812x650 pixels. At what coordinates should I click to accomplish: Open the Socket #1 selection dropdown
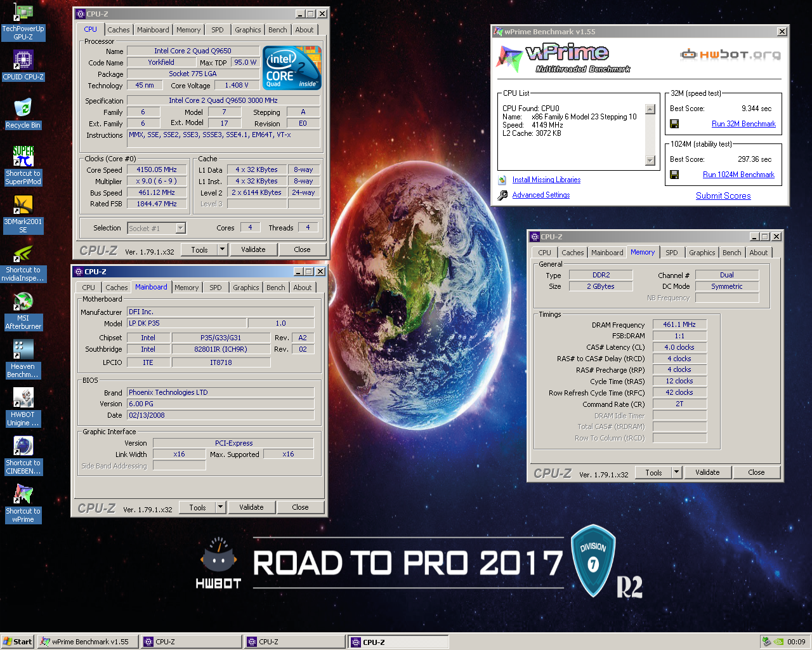point(181,228)
